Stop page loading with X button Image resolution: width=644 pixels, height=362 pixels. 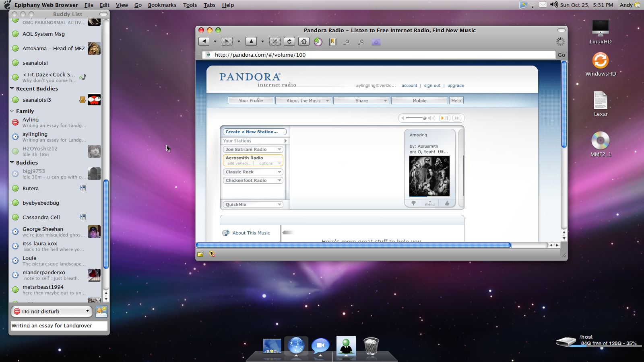[275, 41]
